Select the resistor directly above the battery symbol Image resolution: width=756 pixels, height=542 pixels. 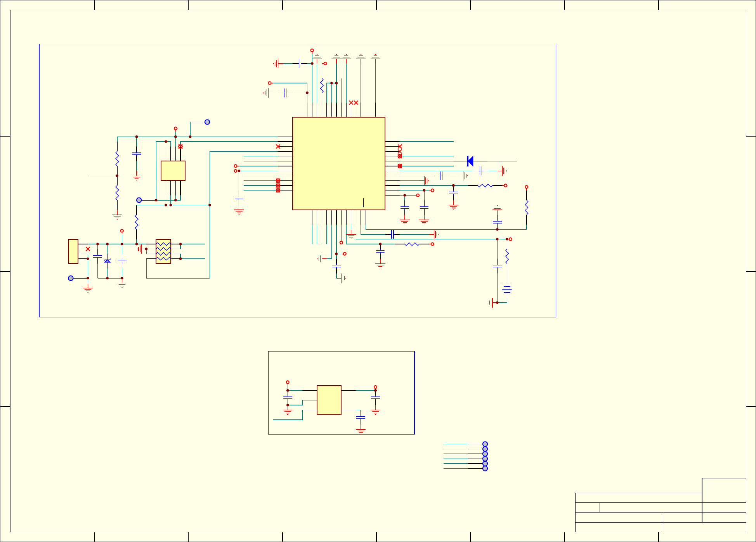(507, 256)
